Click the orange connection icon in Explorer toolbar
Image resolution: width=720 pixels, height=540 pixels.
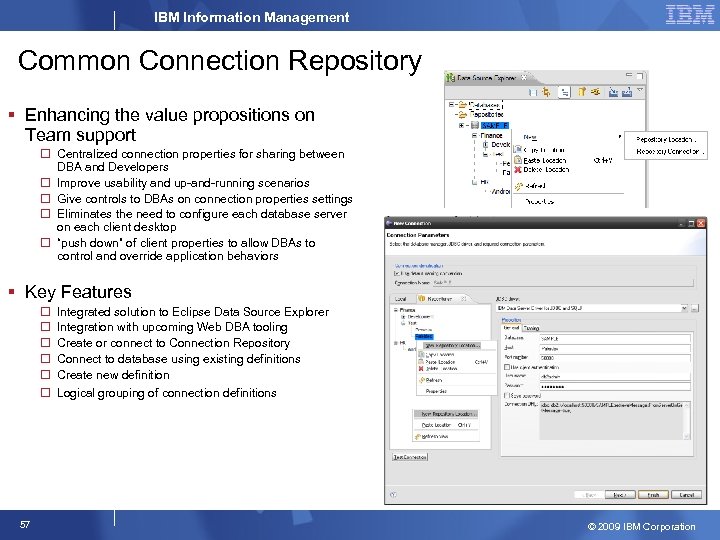tap(595, 92)
